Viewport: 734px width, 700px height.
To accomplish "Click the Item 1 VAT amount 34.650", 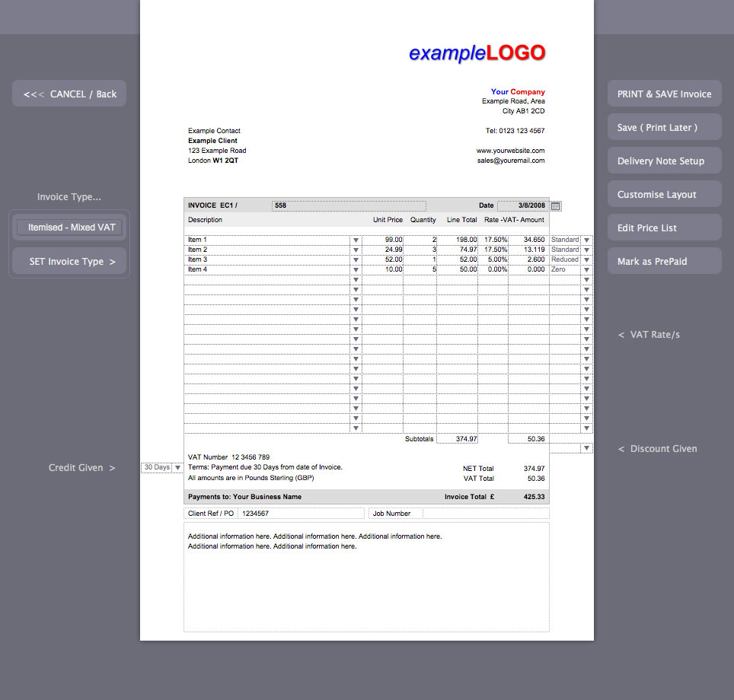I will click(529, 240).
